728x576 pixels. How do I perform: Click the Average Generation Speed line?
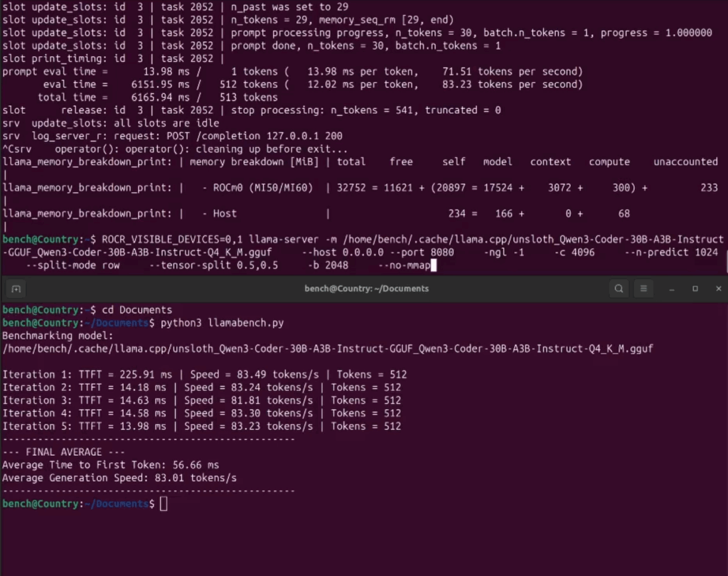[x=119, y=478]
